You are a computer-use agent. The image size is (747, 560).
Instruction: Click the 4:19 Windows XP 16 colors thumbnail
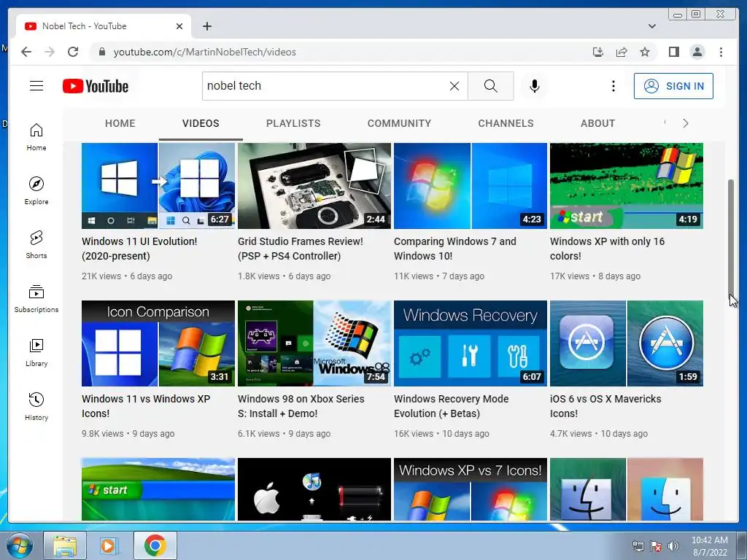tap(627, 186)
